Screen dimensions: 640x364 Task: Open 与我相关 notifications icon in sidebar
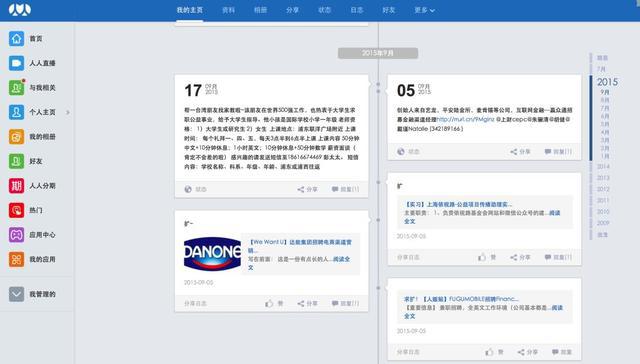(x=16, y=88)
